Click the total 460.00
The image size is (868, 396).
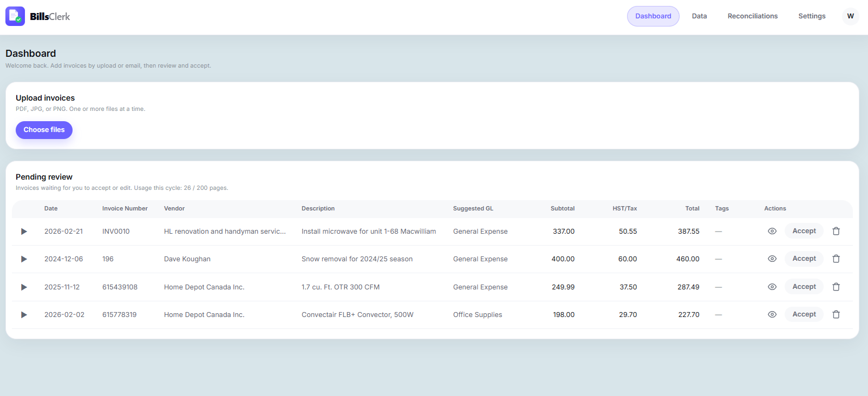[x=688, y=259]
